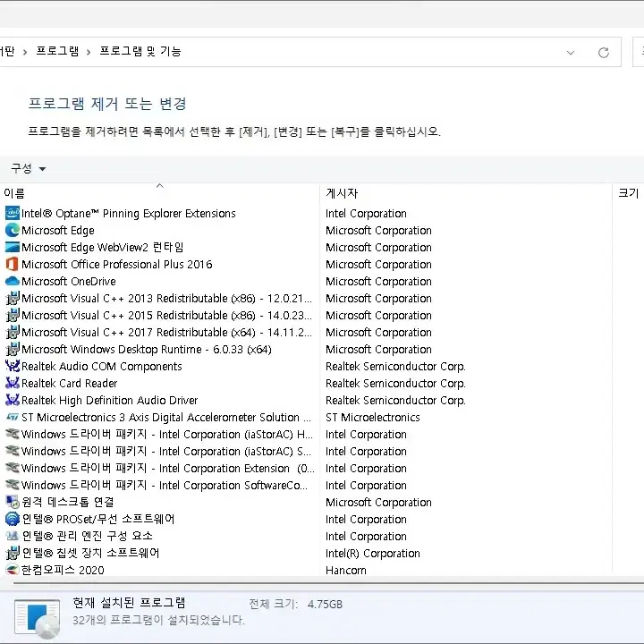Viewport: 644px width, 644px height.
Task: Select Microsoft Edge program name
Action: (58, 231)
